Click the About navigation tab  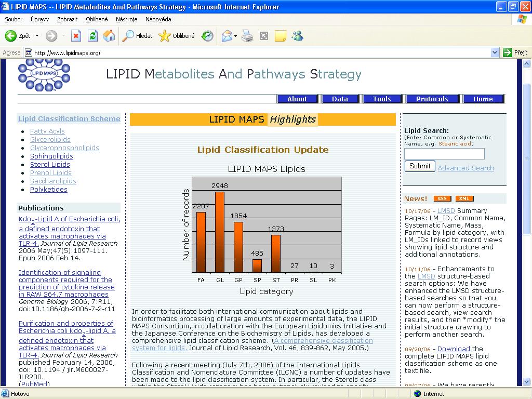tap(297, 99)
